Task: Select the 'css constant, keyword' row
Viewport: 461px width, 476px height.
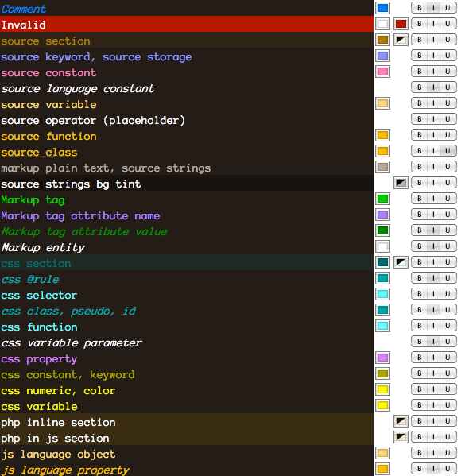Action: [x=187, y=373]
